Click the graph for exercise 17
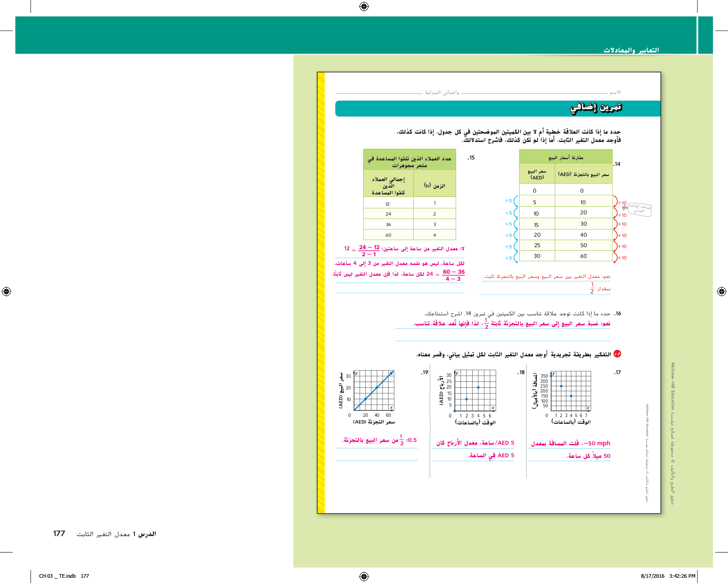This screenshot has height=583, width=728. (x=571, y=391)
